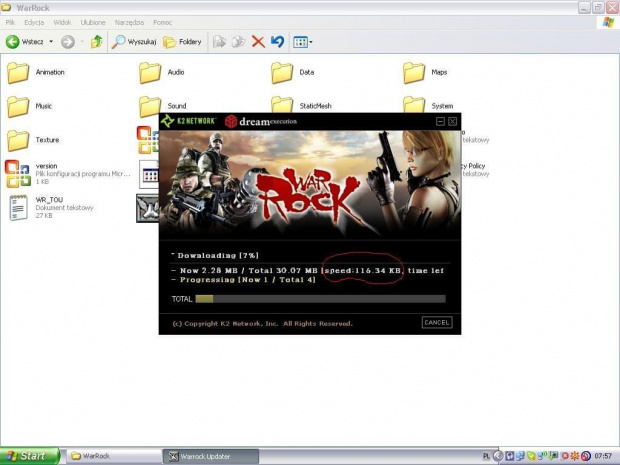620x465 pixels.
Task: Switch to Warrock Updater taskbar item
Action: click(210, 456)
